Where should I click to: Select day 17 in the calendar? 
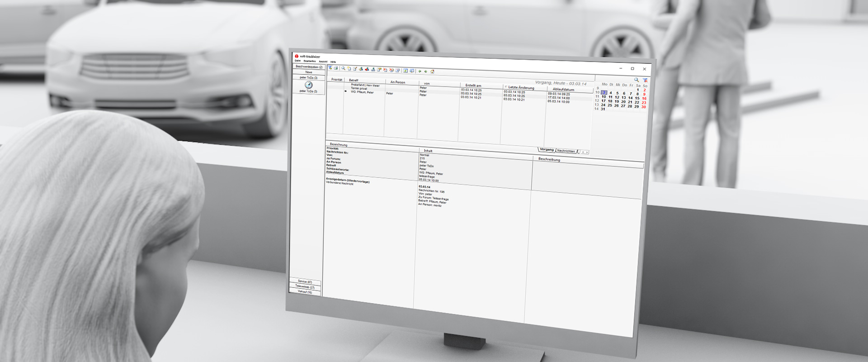coord(603,101)
